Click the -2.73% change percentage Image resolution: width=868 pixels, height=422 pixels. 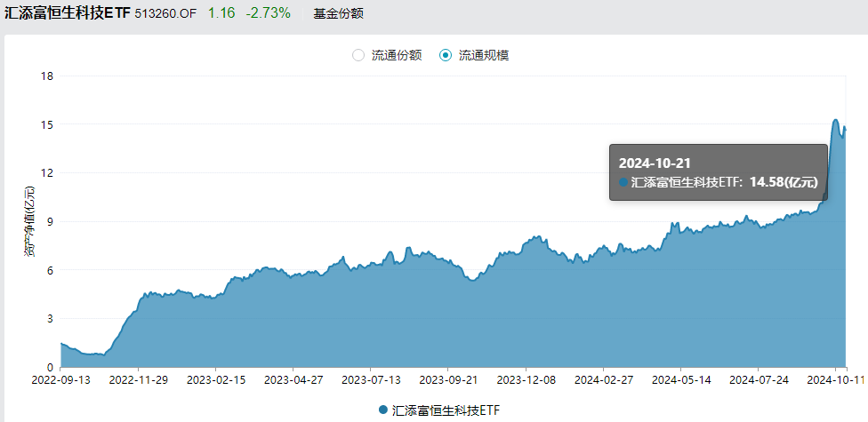266,14
